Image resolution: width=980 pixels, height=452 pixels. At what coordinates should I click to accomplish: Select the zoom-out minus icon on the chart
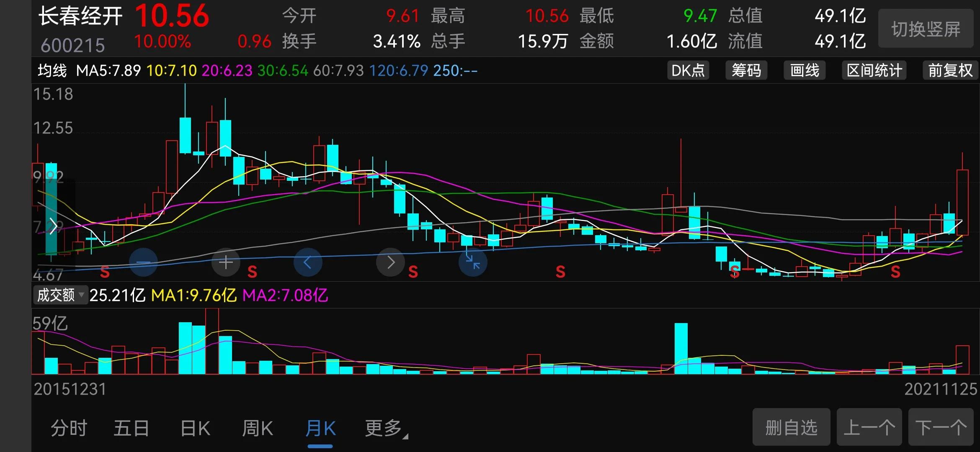click(143, 262)
